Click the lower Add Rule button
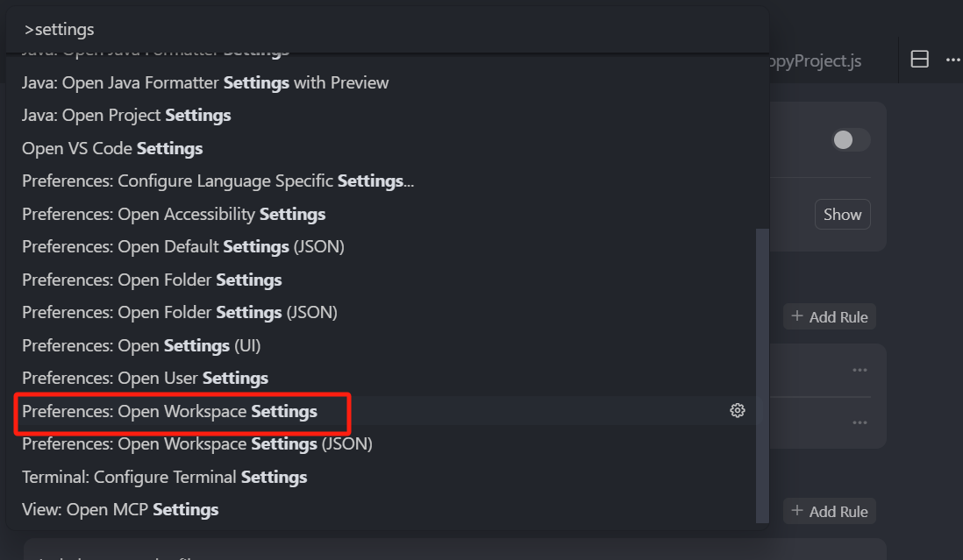The width and height of the screenshot is (963, 560). coord(829,511)
